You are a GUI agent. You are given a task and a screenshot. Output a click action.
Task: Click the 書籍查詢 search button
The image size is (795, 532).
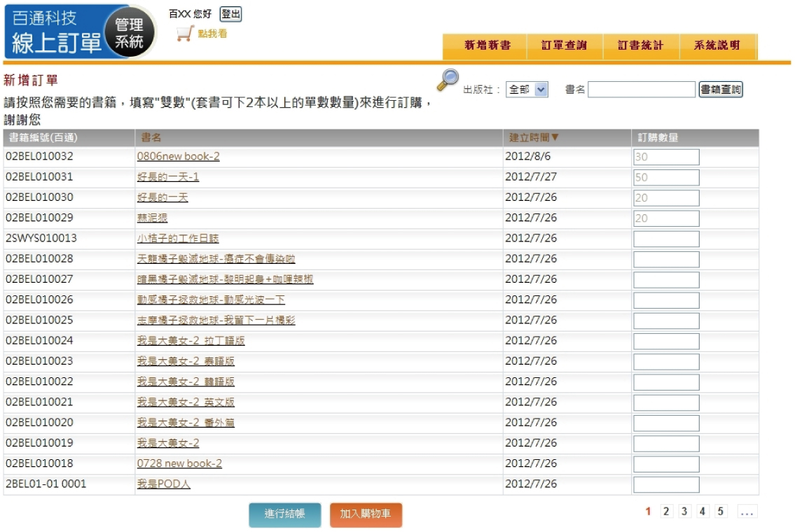(721, 90)
